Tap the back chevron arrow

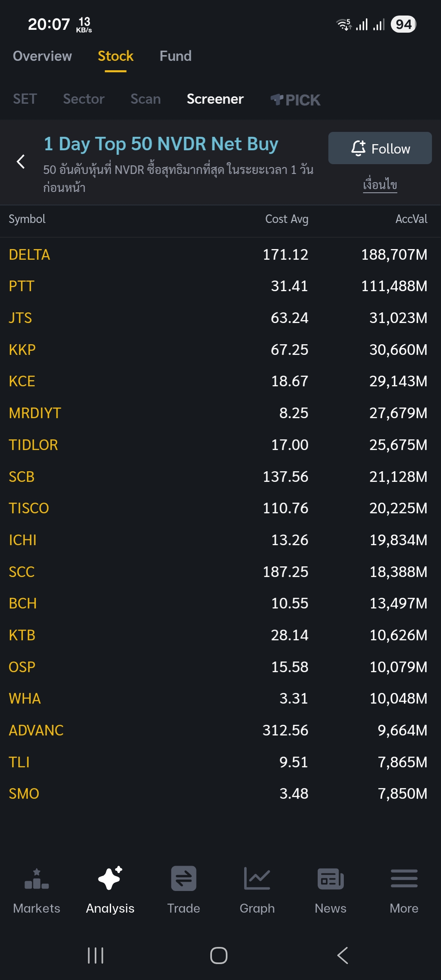click(21, 161)
